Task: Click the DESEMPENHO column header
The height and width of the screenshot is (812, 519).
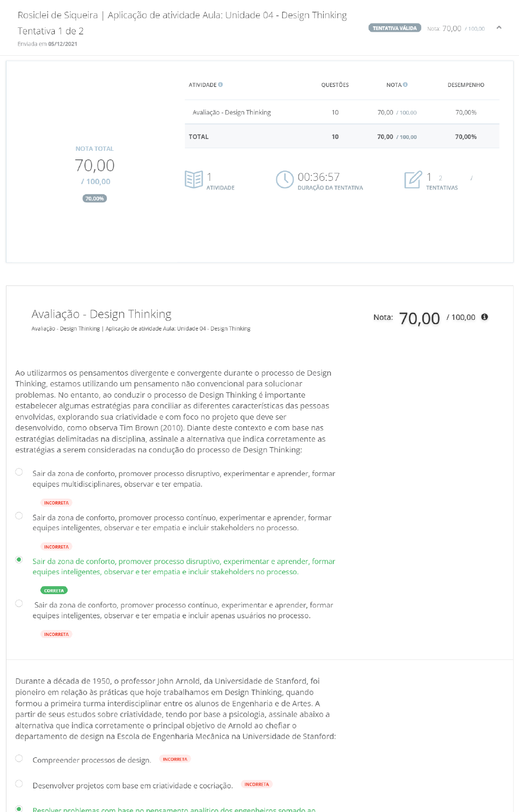Action: 465,85
